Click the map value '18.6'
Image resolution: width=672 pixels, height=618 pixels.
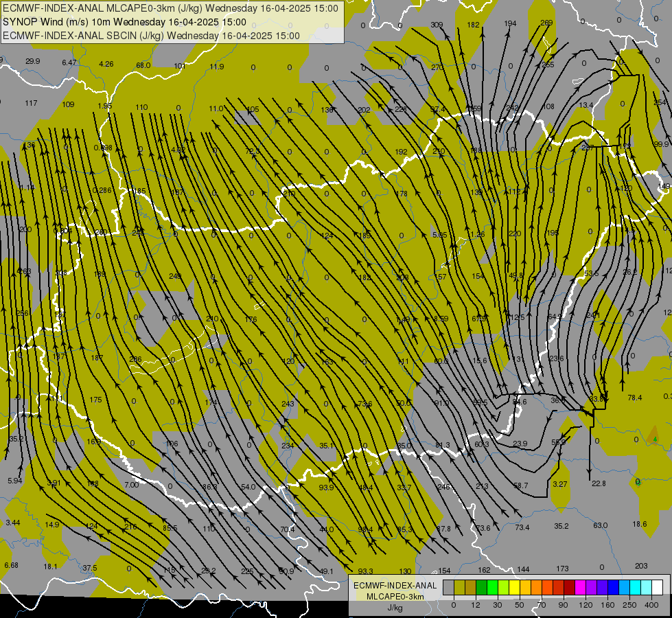[640, 524]
